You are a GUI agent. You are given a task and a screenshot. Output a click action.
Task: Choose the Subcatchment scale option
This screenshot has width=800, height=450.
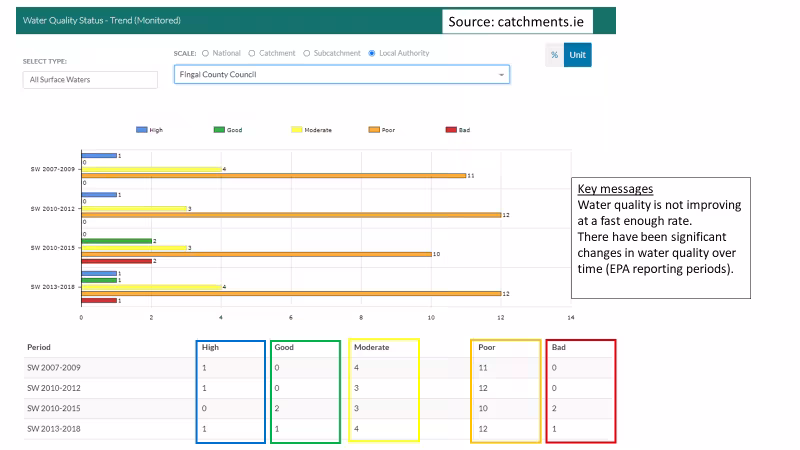tap(306, 53)
